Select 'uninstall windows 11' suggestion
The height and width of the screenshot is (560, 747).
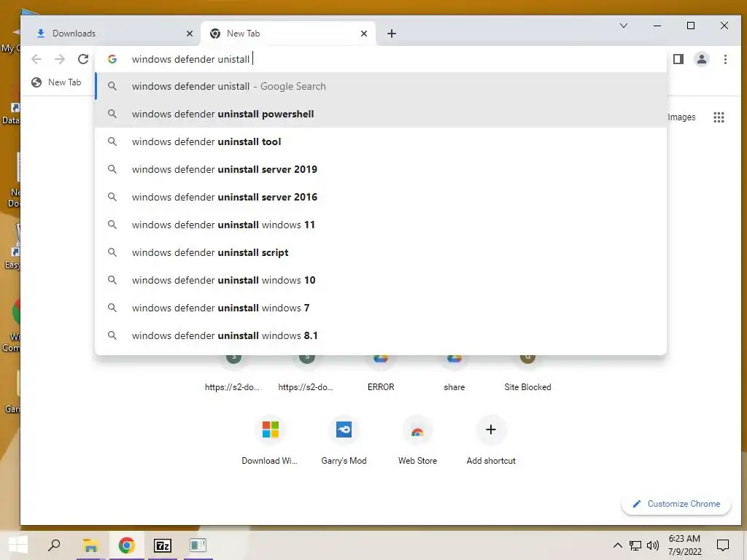coord(381,225)
